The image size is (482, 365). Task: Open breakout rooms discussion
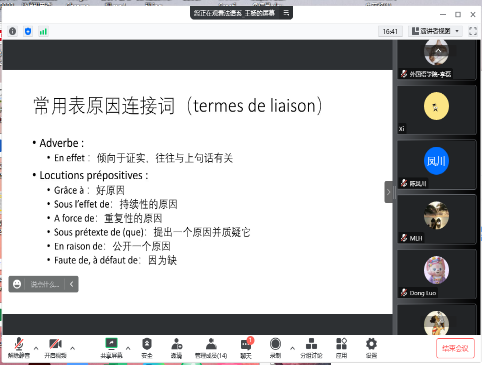[x=311, y=348]
